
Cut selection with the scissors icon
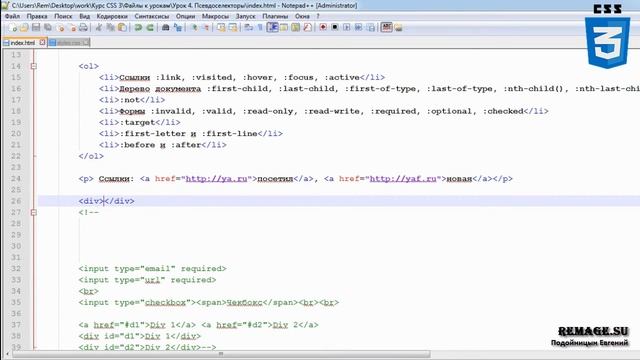98,27
